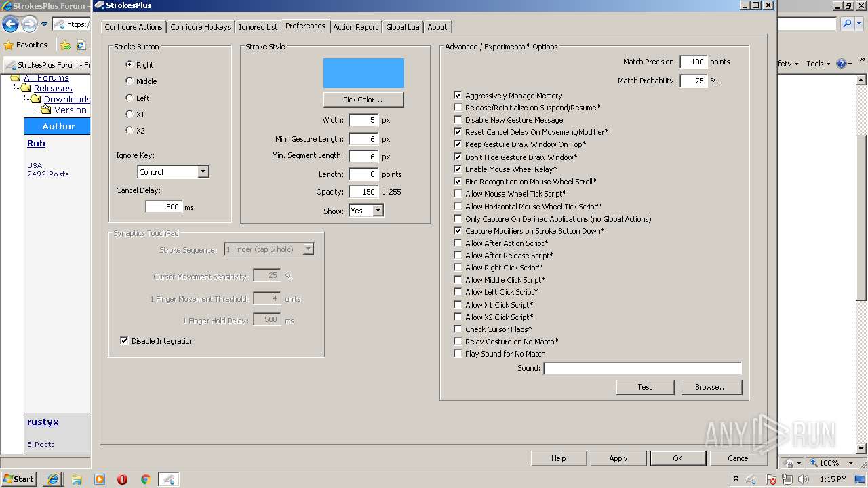Screen dimensions: 868x488
Task: Click the search magnifier in Internet Explorer
Action: (846, 24)
